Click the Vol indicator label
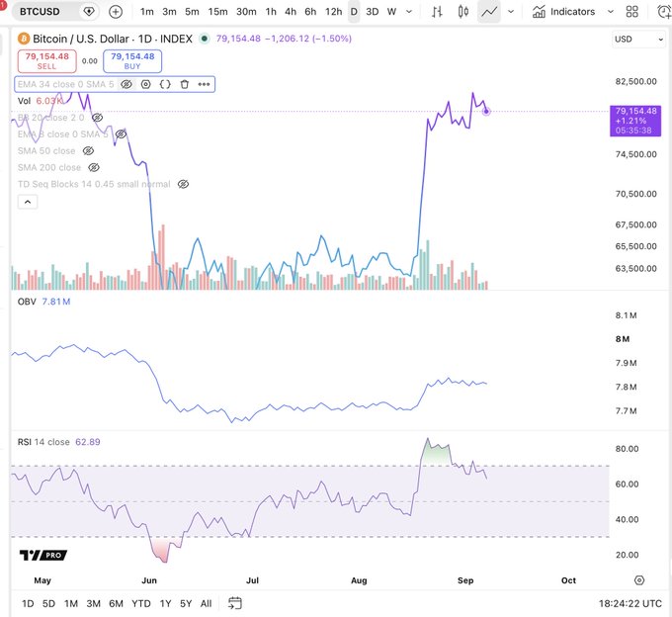 (24, 101)
